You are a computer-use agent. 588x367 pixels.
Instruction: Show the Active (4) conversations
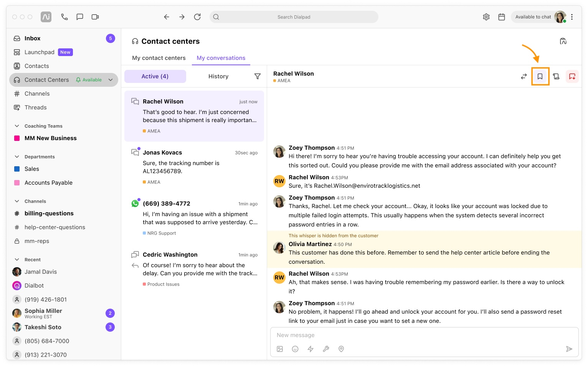(155, 76)
